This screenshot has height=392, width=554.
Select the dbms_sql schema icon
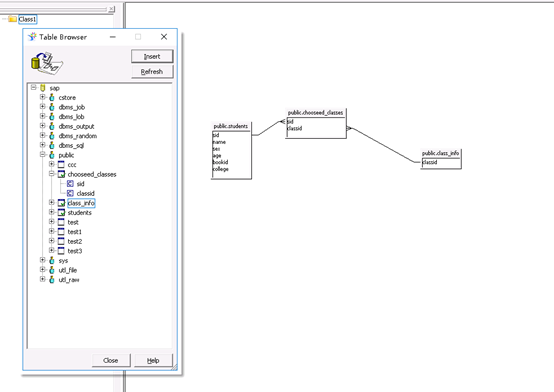point(52,145)
